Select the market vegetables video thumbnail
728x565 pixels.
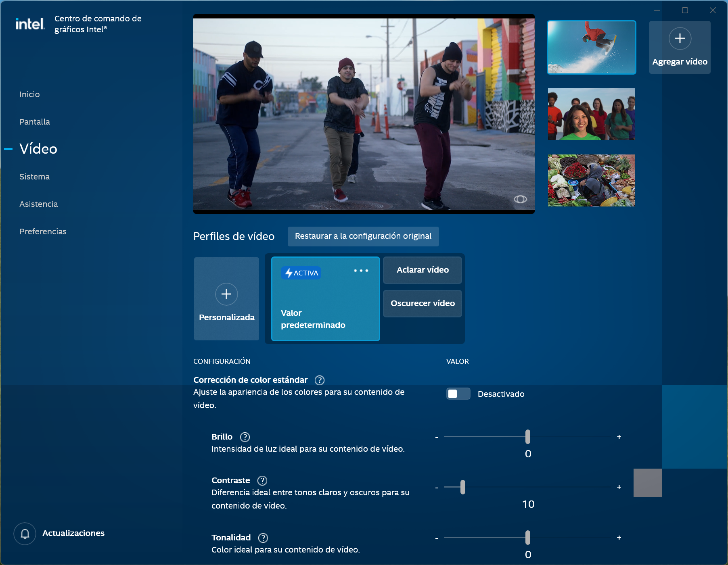click(x=591, y=181)
